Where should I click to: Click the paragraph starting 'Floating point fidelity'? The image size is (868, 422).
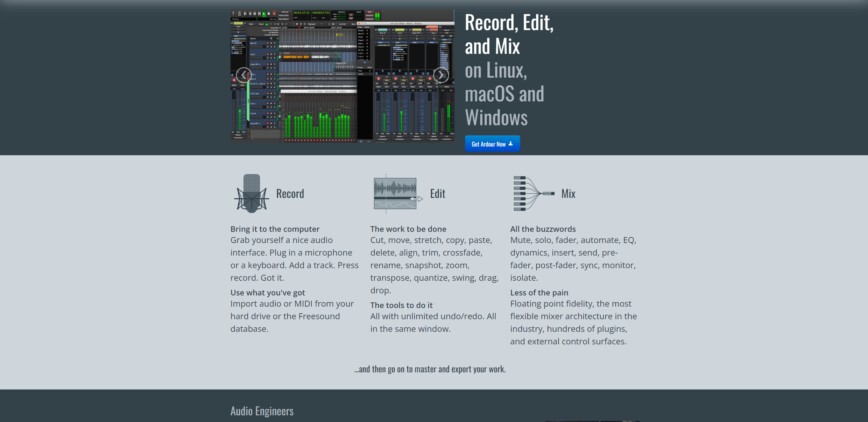[574, 323]
